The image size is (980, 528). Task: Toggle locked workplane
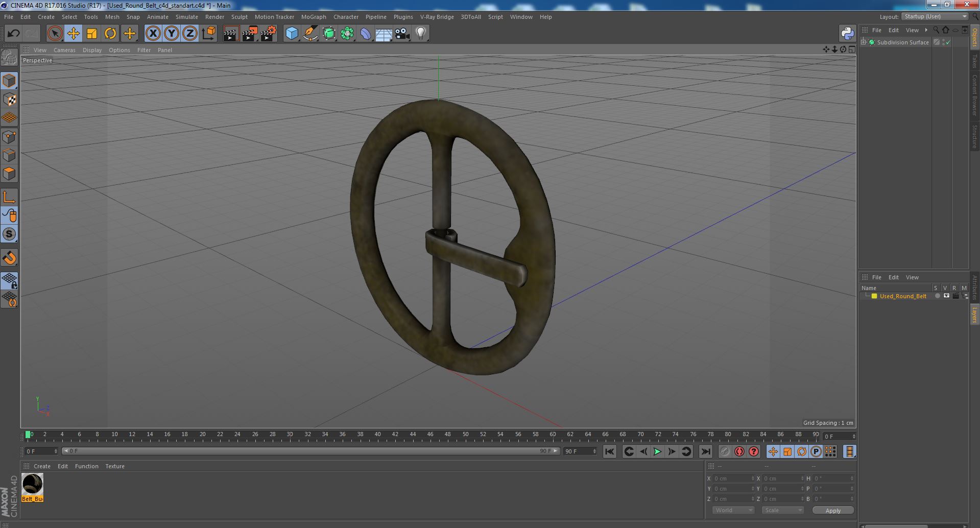coord(9,280)
